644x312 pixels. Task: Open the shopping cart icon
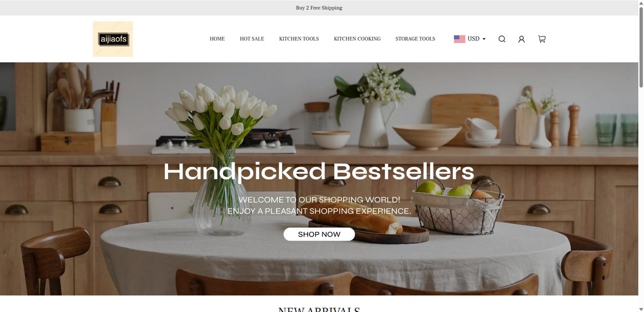point(542,39)
